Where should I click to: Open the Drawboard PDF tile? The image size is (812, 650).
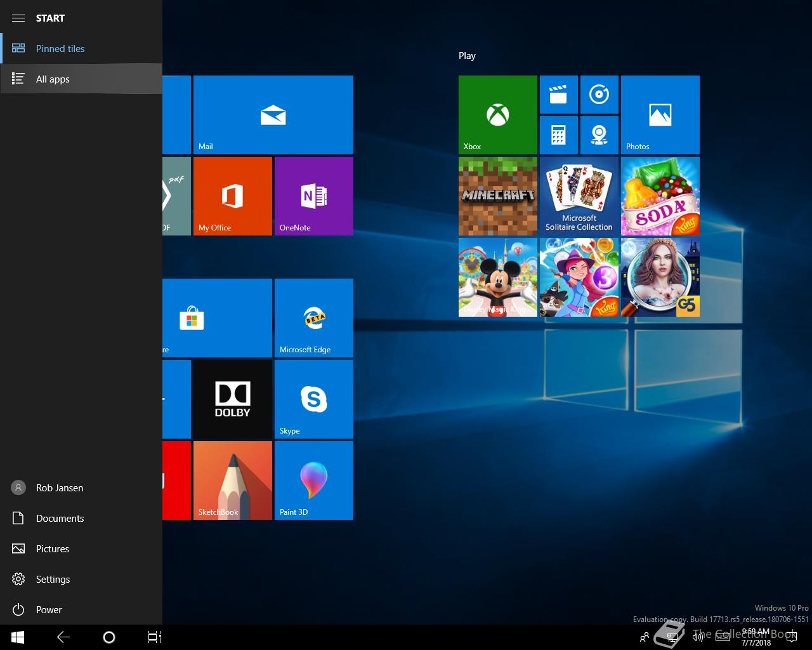click(176, 196)
